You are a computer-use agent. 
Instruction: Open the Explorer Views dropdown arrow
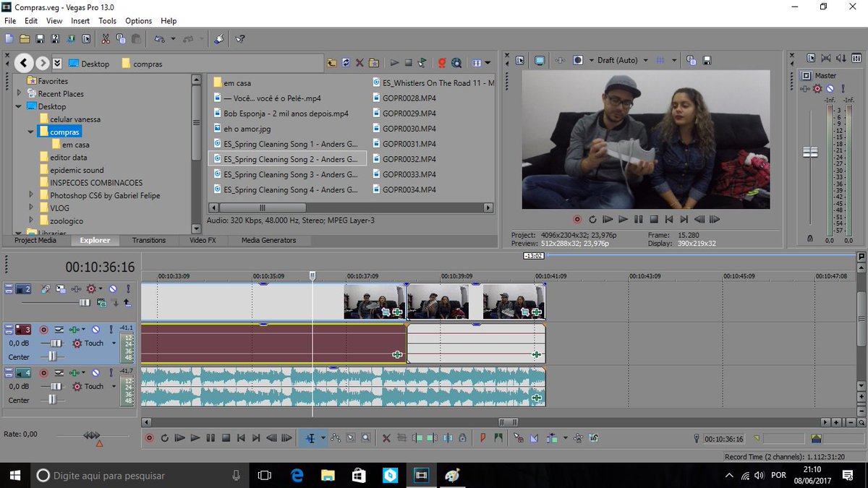(488, 63)
